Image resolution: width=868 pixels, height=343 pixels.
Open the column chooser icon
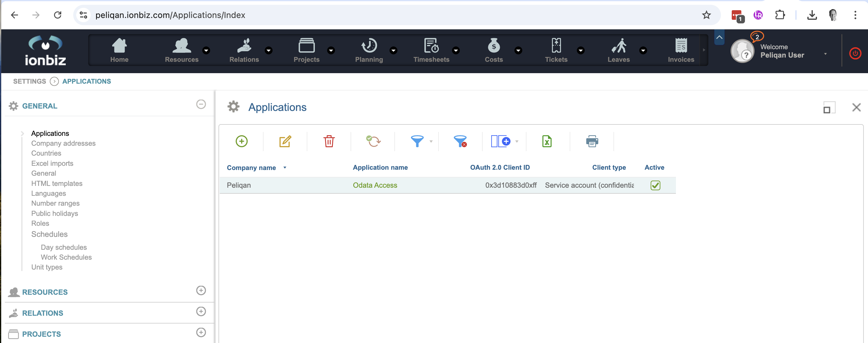click(x=501, y=141)
